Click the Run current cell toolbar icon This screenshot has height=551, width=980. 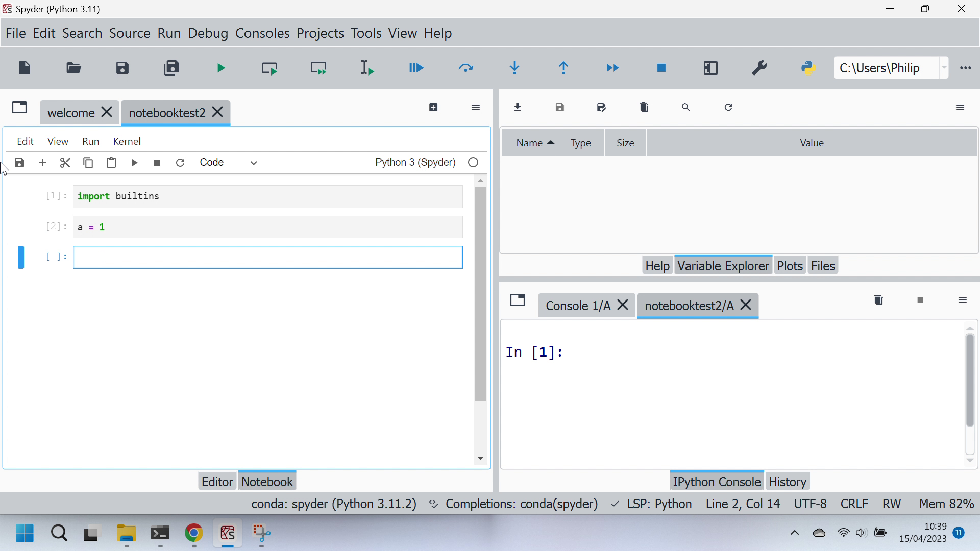click(269, 68)
